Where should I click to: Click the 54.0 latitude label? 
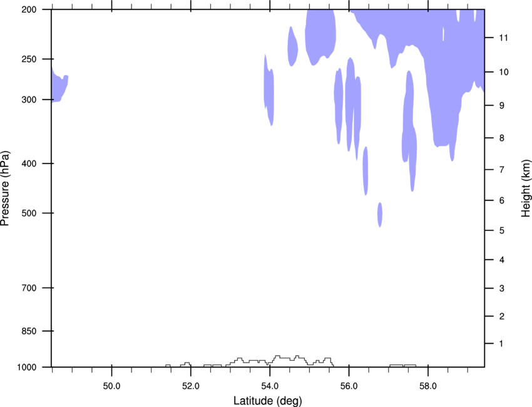[270, 386]
